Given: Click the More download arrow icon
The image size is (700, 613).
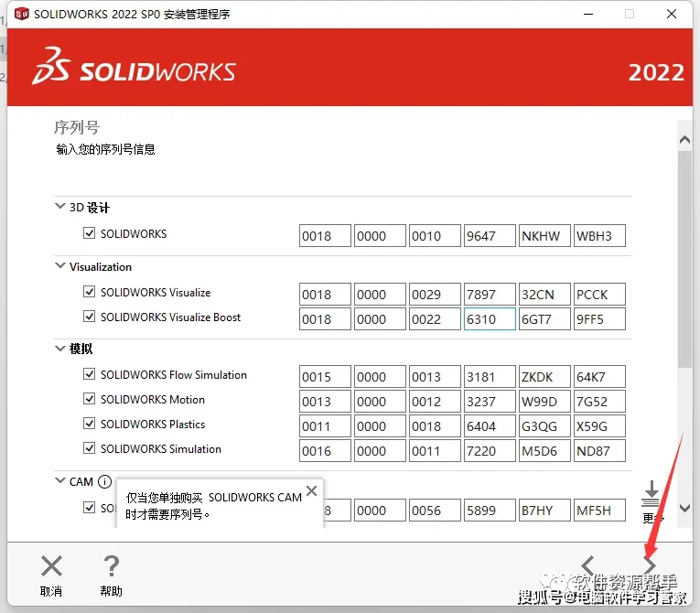Looking at the screenshot, I should pos(651,493).
